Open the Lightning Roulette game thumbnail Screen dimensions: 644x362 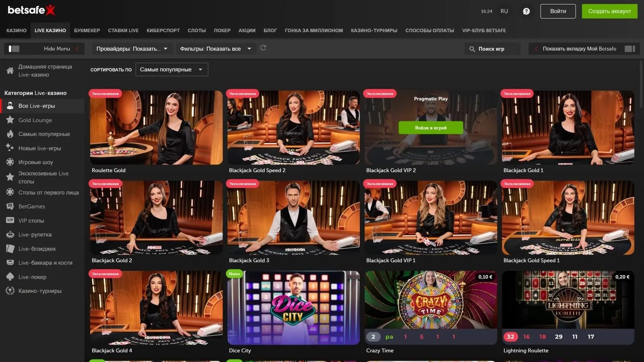[x=568, y=308]
